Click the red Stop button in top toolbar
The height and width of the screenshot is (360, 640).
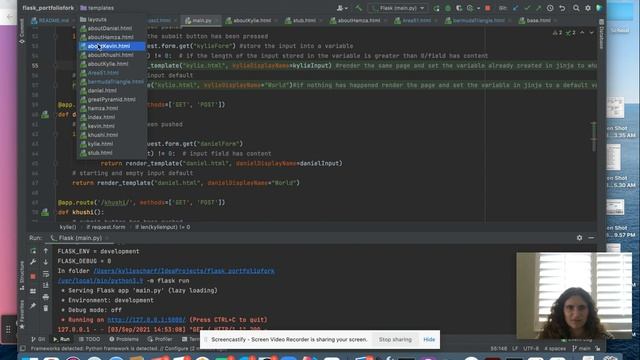point(487,8)
